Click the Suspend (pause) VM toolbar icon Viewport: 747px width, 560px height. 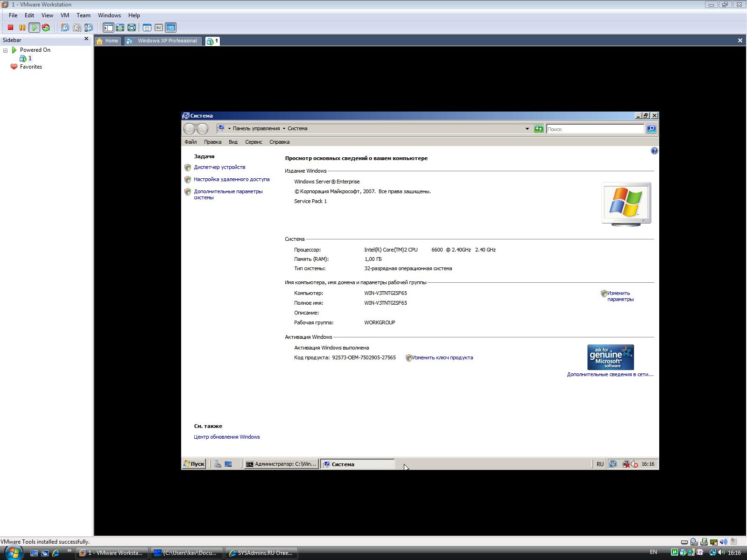(22, 28)
